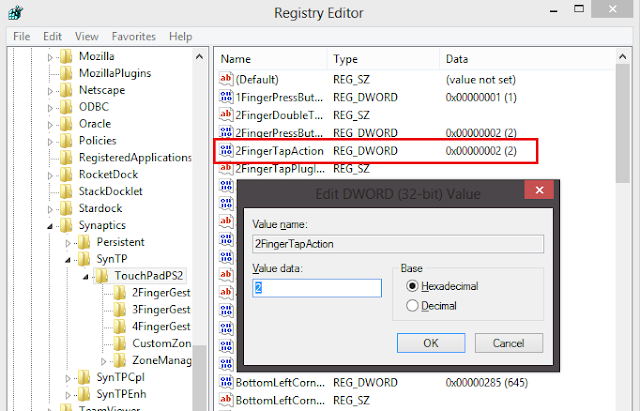Collapse the TouchPadPS2 key

[85, 277]
